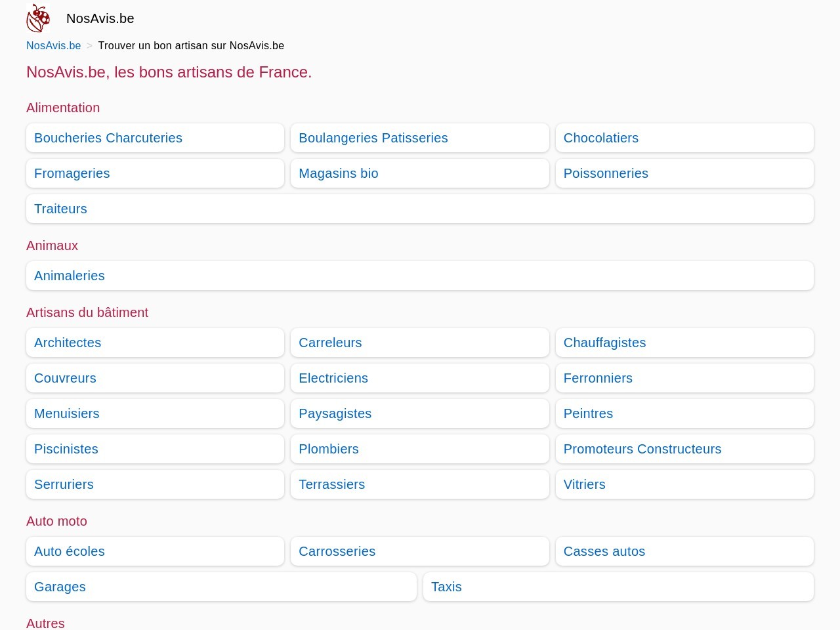The height and width of the screenshot is (630, 840).
Task: Open Paysagistes link
Action: tap(420, 413)
